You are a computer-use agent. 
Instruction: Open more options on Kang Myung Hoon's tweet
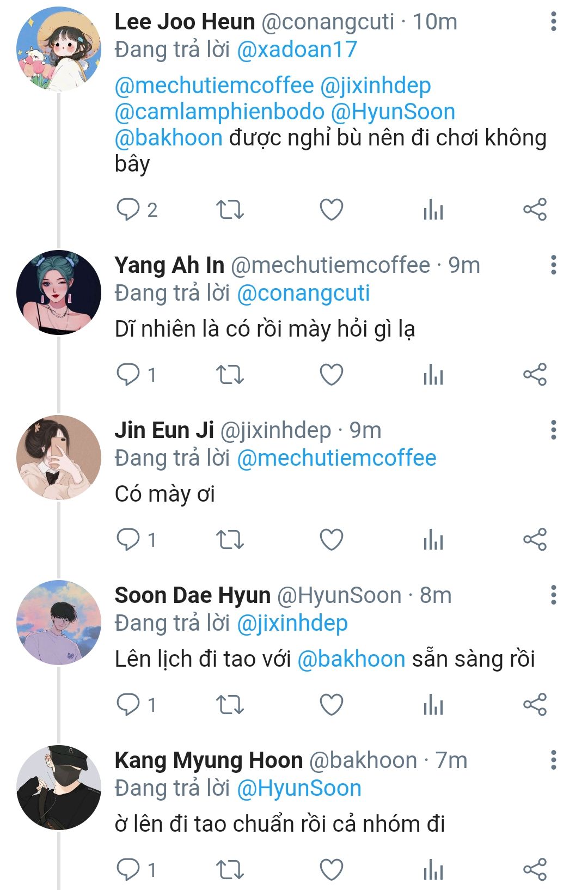click(x=553, y=760)
